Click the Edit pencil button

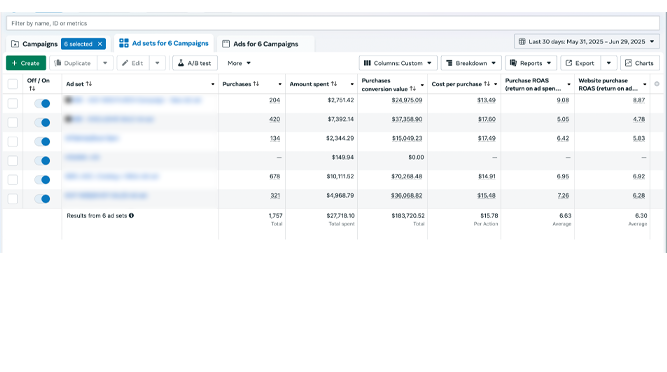(133, 63)
